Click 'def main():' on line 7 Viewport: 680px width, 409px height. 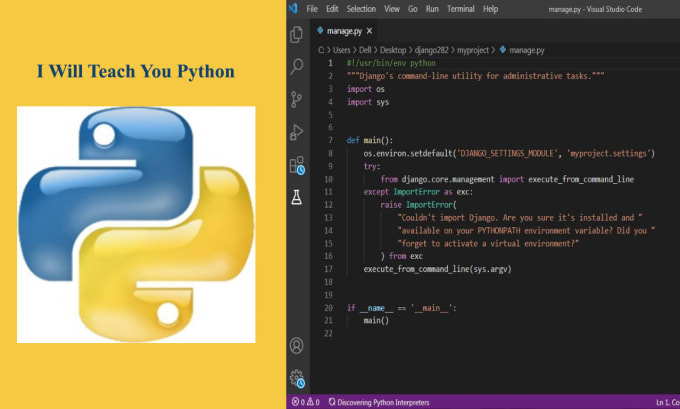[x=370, y=140]
